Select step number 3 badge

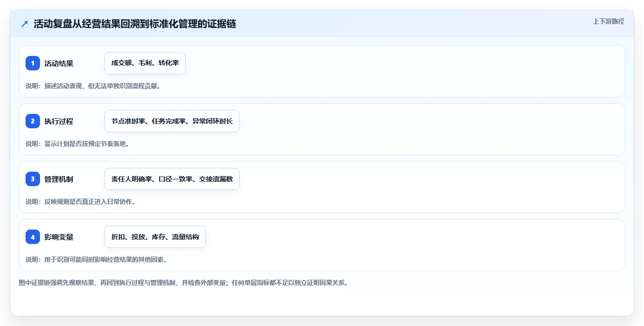pyautogui.click(x=33, y=179)
